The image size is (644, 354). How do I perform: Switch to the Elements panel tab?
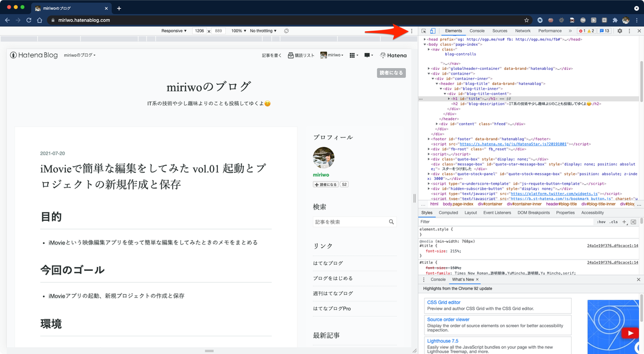tap(453, 31)
